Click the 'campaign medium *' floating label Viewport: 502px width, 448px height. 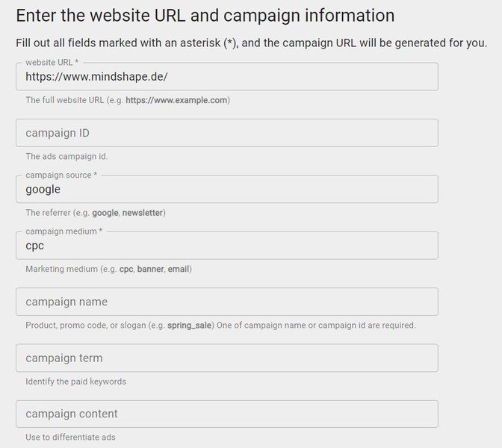(x=63, y=231)
